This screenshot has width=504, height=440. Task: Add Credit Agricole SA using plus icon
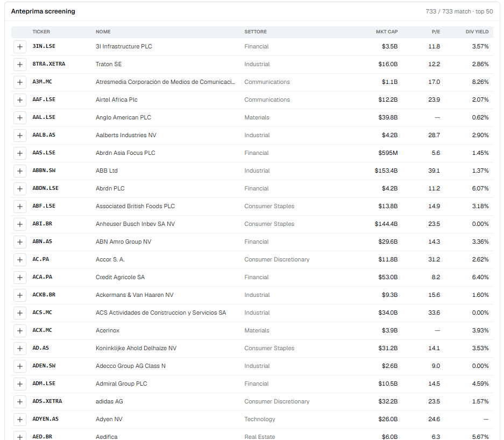coord(19,278)
